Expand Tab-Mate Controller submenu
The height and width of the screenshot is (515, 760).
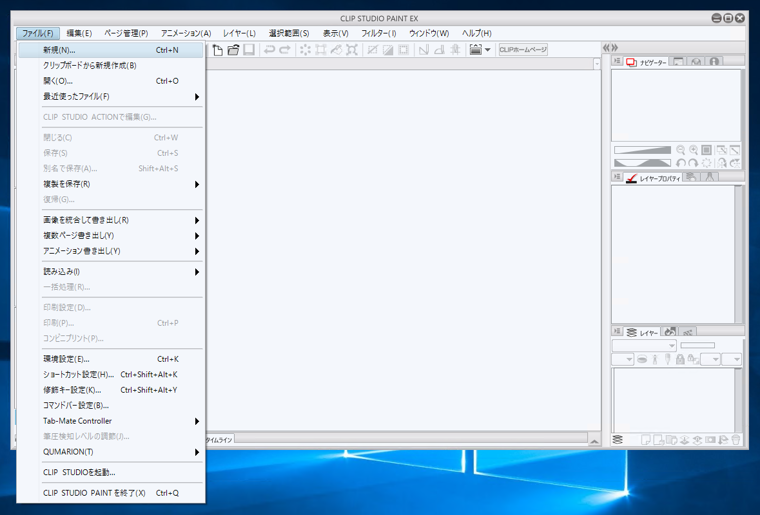coord(111,421)
